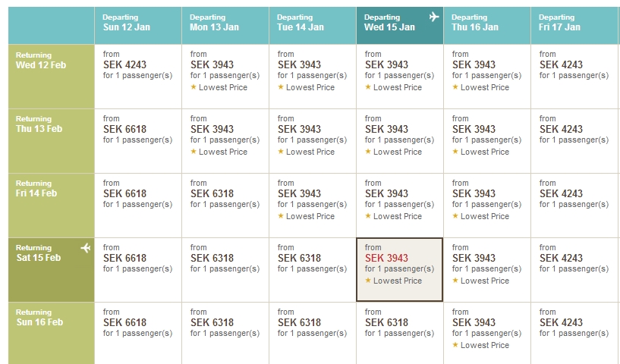This screenshot has width=620, height=364.
Task: Pick SEK 6318 fare for Mon 13 Jan, Fri 14 Feb
Action: [212, 193]
